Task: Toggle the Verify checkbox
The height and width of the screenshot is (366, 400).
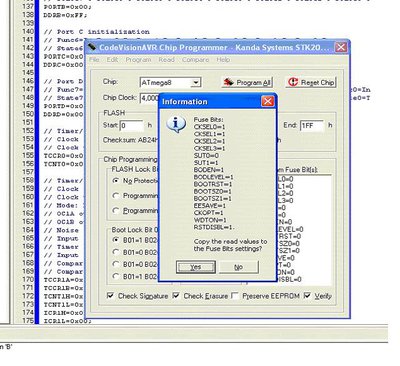Action: (307, 296)
